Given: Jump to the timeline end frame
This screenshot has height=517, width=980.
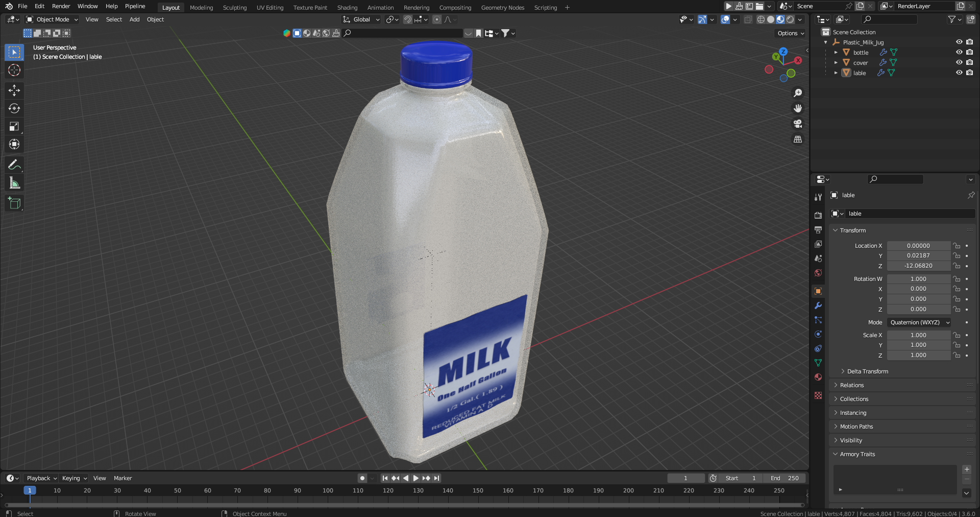Looking at the screenshot, I should click(x=436, y=478).
